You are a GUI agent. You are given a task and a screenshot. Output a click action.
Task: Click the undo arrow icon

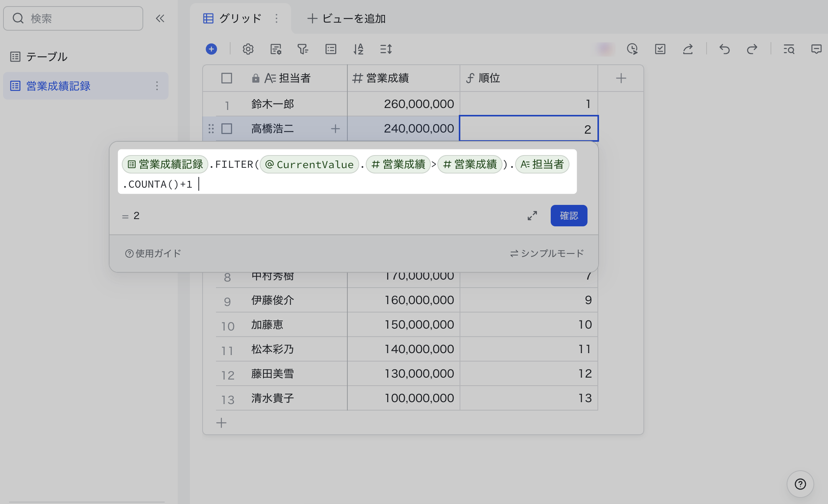pyautogui.click(x=724, y=49)
